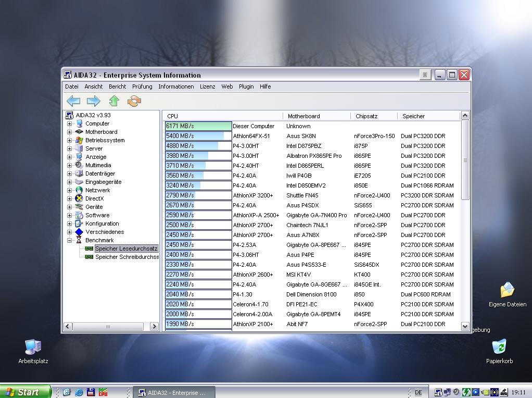Click the blue Back arrow toolbar icon
Viewport: 532px width, 398px height.
tap(73, 101)
